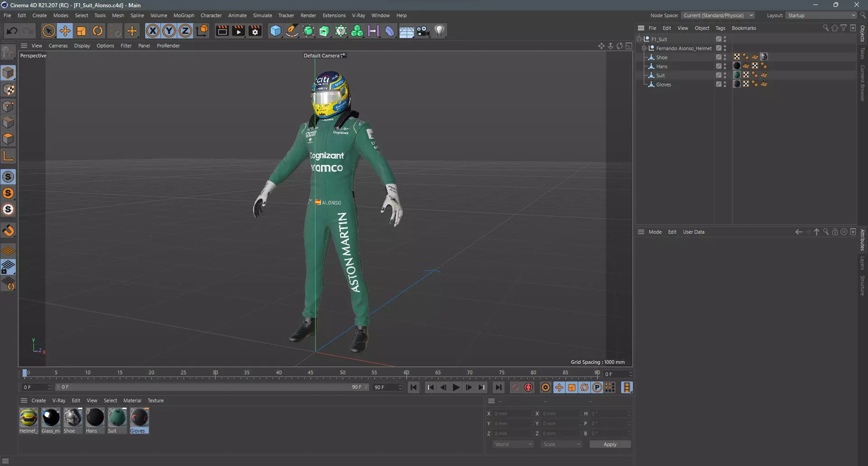Collapse the Fernando Alonso_Helmet group
Viewport: 868px width, 466px height.
644,48
